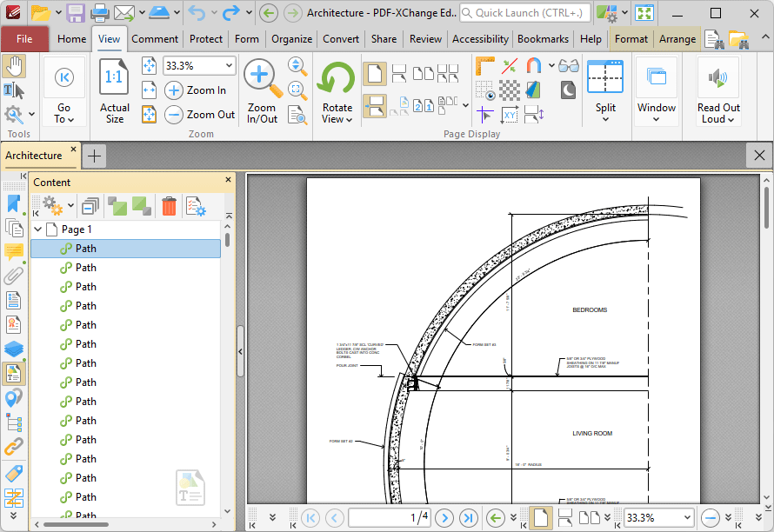Screen dimensions: 774x532
Task: Add a new document tab
Action: (x=94, y=156)
